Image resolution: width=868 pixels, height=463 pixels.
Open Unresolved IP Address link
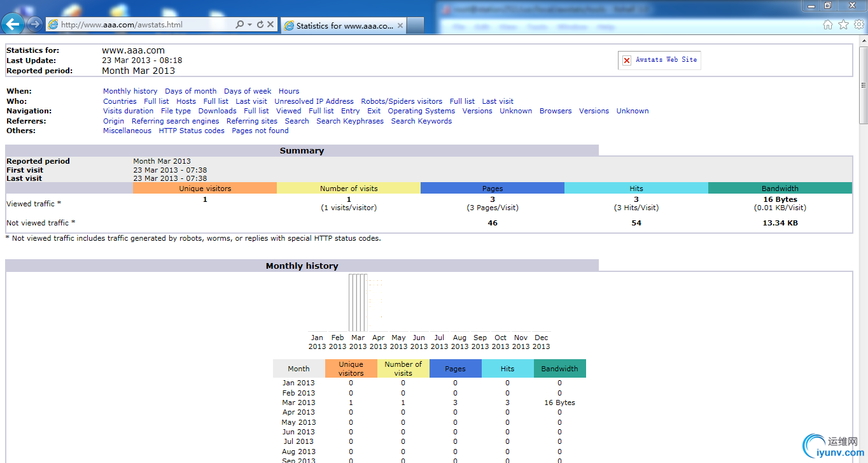click(314, 101)
